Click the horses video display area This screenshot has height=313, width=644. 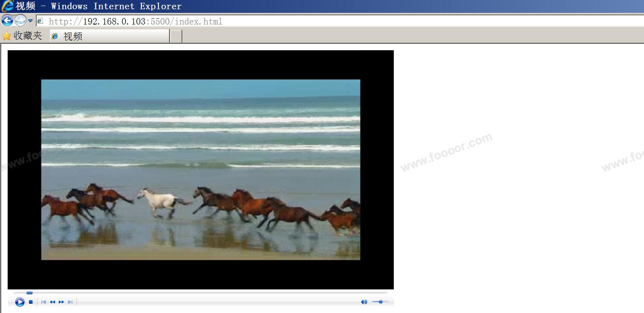(x=200, y=170)
